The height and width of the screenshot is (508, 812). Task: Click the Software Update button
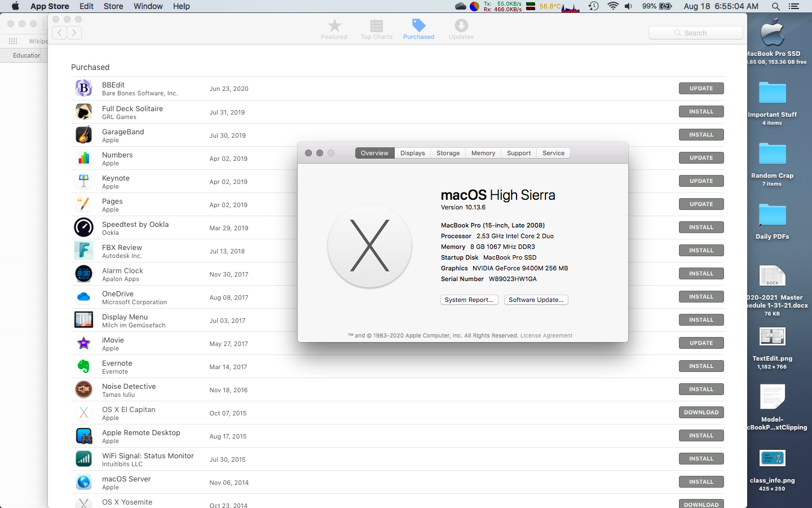(536, 300)
